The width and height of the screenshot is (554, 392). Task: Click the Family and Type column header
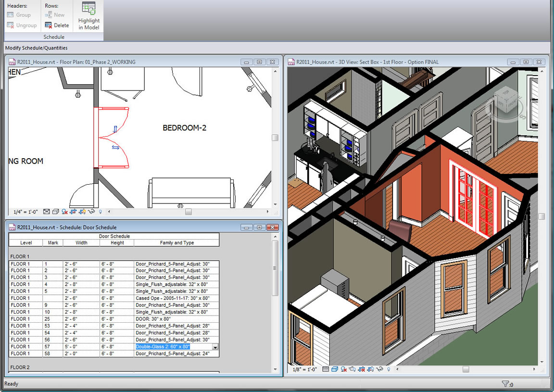(176, 243)
